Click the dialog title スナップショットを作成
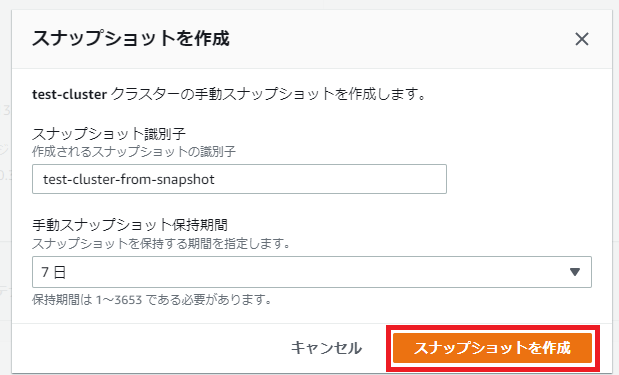 click(x=131, y=39)
